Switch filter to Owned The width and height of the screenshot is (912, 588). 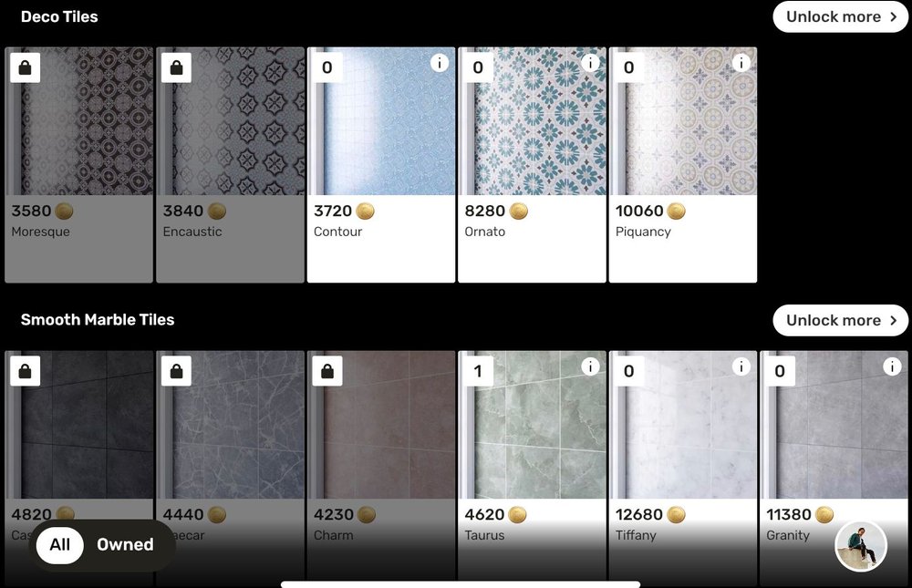tap(125, 545)
